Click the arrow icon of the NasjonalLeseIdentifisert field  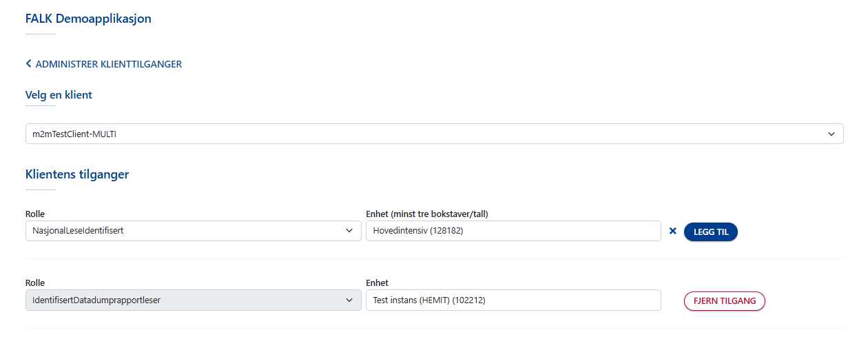click(x=349, y=232)
